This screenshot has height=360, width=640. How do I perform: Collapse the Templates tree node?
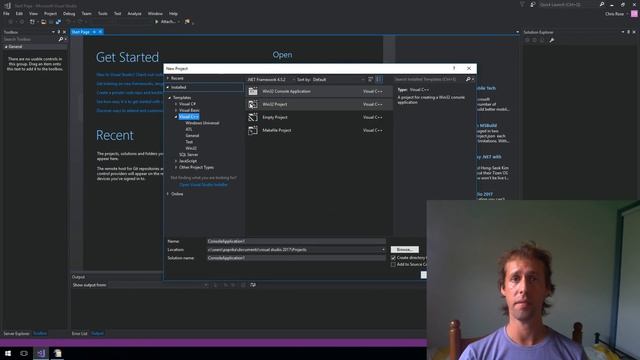(170, 98)
